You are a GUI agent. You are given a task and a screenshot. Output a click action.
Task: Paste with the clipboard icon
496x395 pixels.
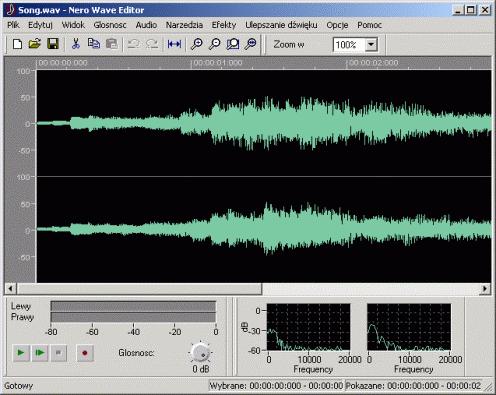[112, 44]
